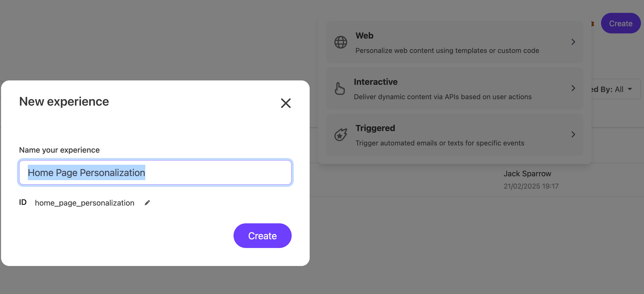The height and width of the screenshot is (294, 644).
Task: Click the 21/02/2025 19:17 timestamp
Action: [x=531, y=186]
